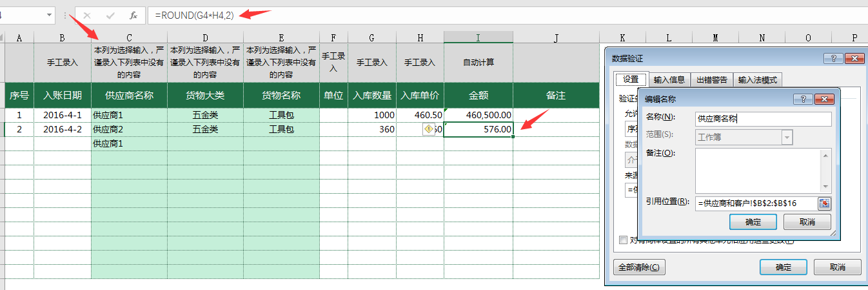The image size is (868, 290).
Task: Click the collapse dialog range selector icon
Action: [825, 203]
